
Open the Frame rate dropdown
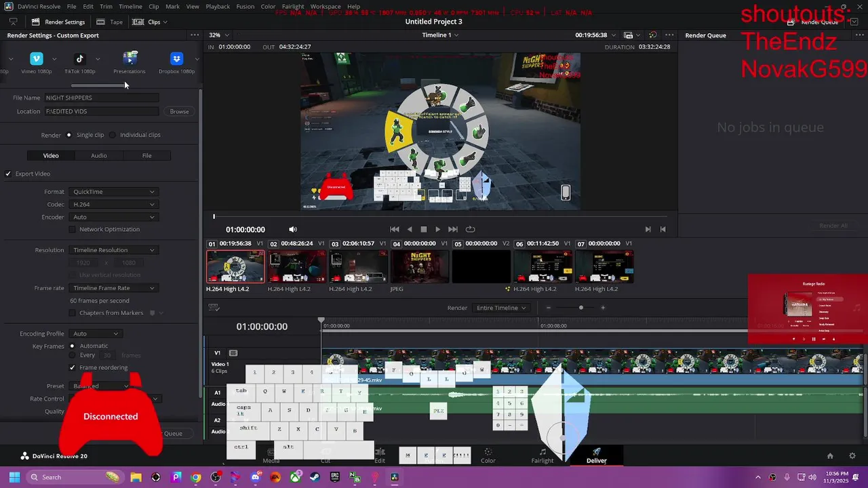(x=113, y=288)
